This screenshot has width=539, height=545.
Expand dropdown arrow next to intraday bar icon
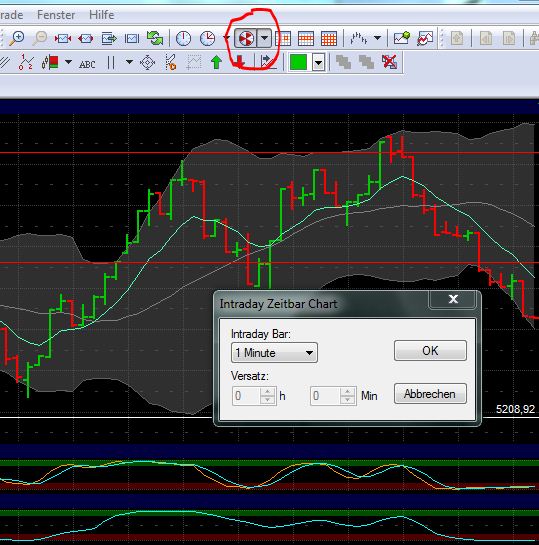tap(265, 38)
